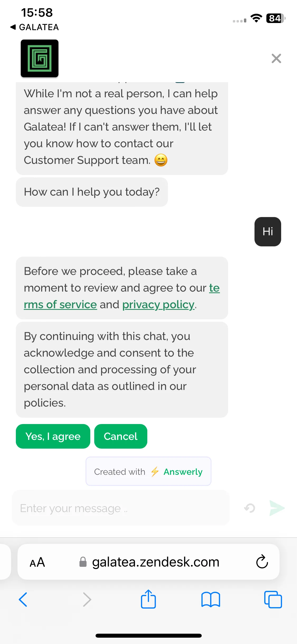Viewport: 297px width, 644px height.
Task: Reload the page in Safari address bar
Action: (262, 562)
